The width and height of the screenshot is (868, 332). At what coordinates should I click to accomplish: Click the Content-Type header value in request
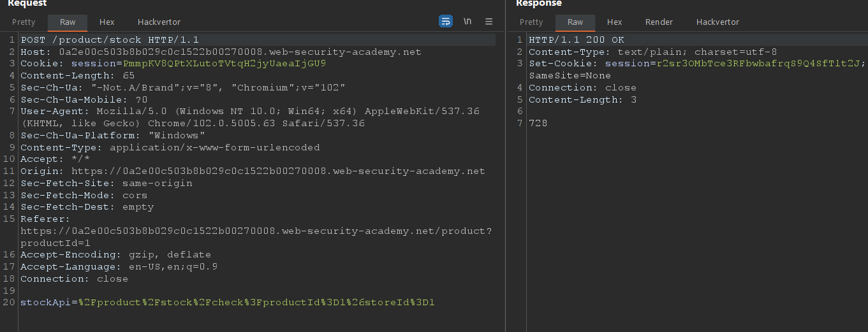pos(215,147)
